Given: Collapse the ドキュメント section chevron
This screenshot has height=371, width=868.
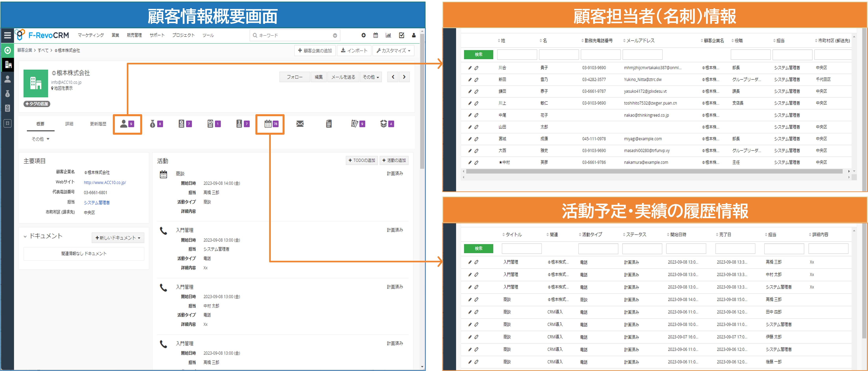Looking at the screenshot, I should pyautogui.click(x=25, y=237).
